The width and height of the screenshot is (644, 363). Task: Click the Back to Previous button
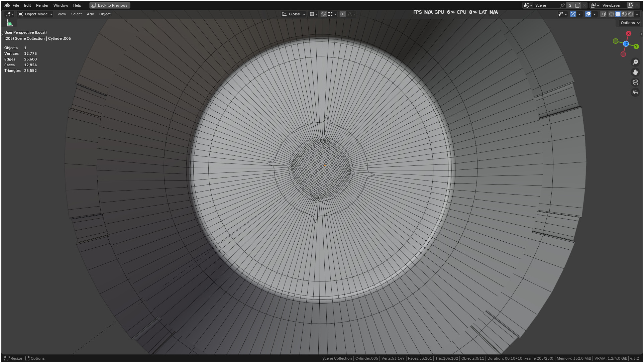110,5
